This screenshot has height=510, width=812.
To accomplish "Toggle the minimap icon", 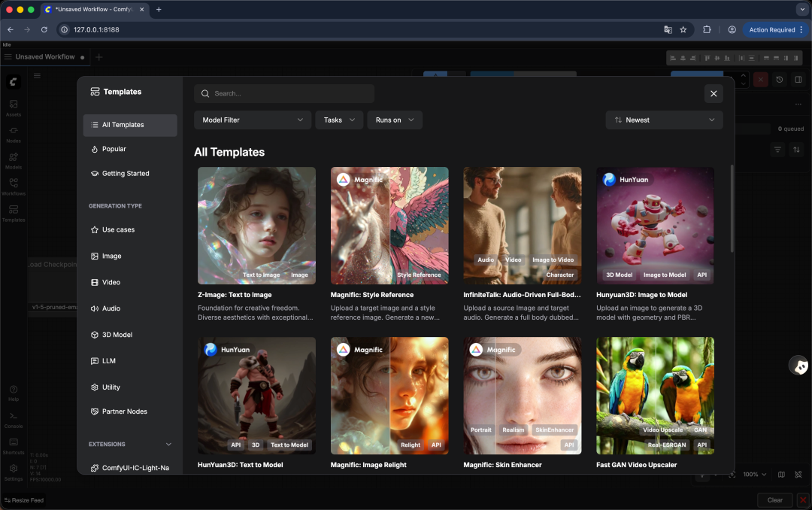I will (x=781, y=474).
